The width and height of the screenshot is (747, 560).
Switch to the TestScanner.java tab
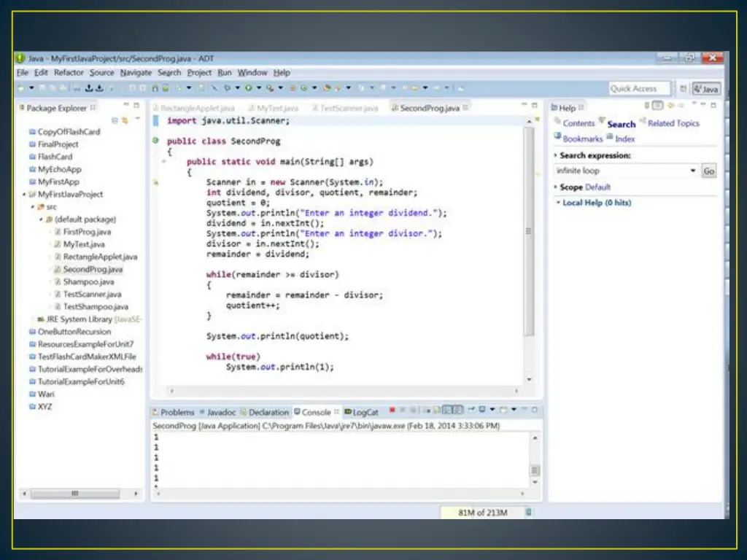(345, 108)
